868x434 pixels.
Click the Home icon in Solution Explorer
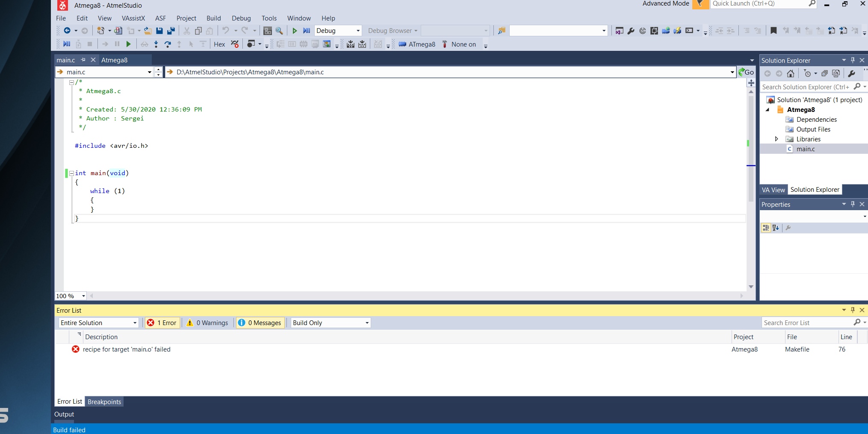(791, 73)
